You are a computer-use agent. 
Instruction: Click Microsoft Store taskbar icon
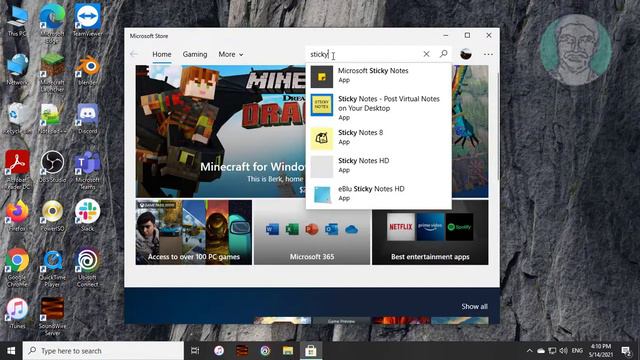pos(311,351)
